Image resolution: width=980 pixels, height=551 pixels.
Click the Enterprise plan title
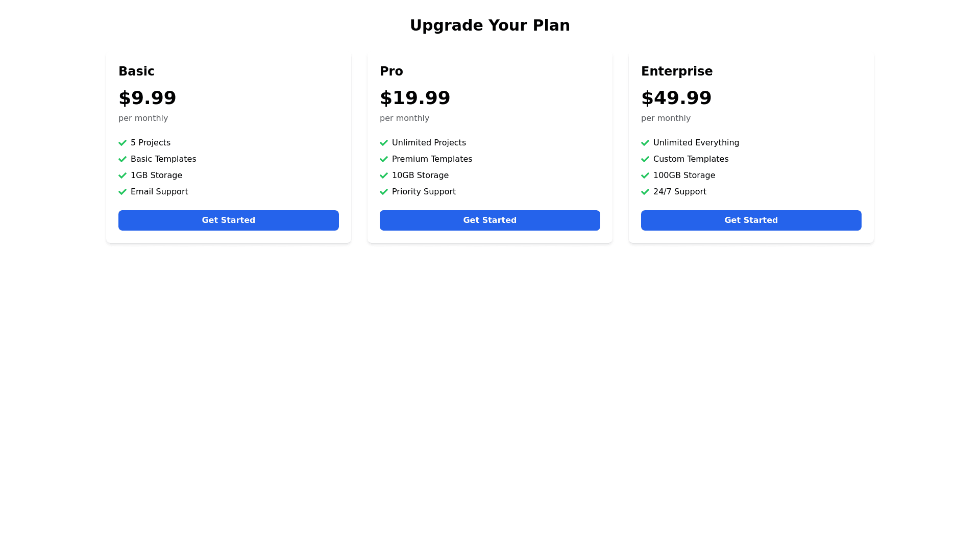click(x=676, y=71)
